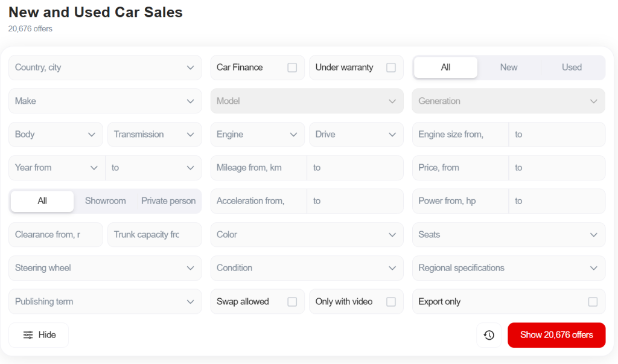Image resolution: width=618 pixels, height=364 pixels.
Task: Click the Price, from field
Action: tap(460, 168)
